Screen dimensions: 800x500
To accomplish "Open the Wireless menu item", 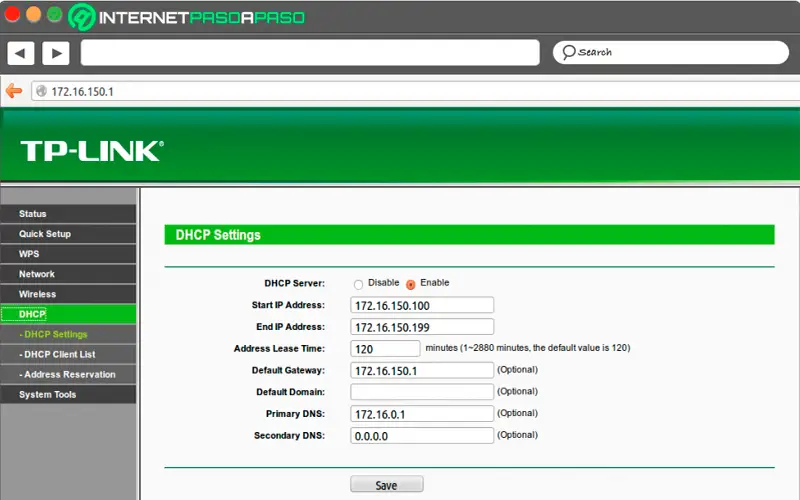I will pos(68,294).
